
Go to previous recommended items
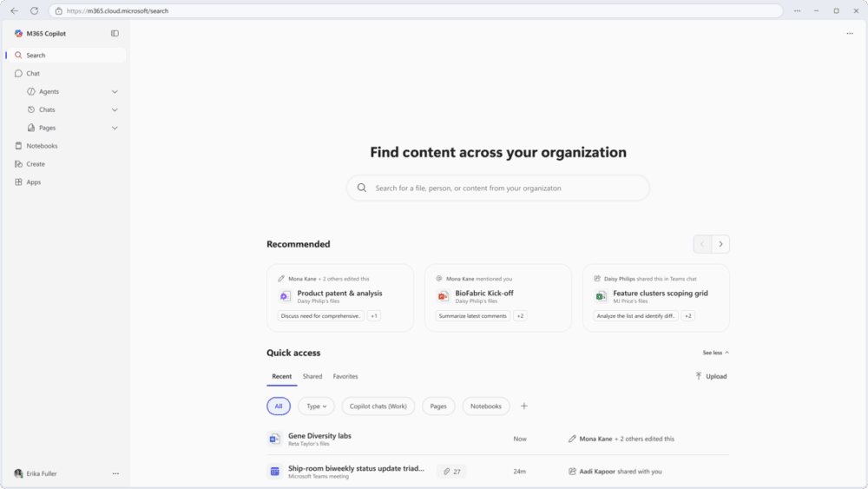coord(702,244)
